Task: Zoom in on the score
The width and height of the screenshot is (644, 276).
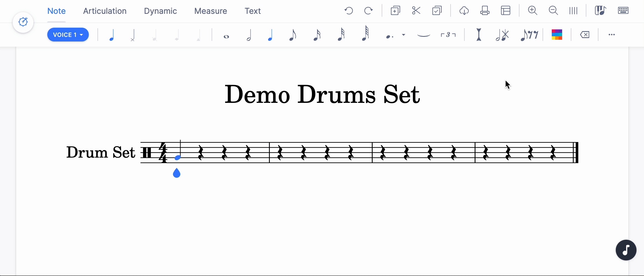Action: [x=532, y=11]
